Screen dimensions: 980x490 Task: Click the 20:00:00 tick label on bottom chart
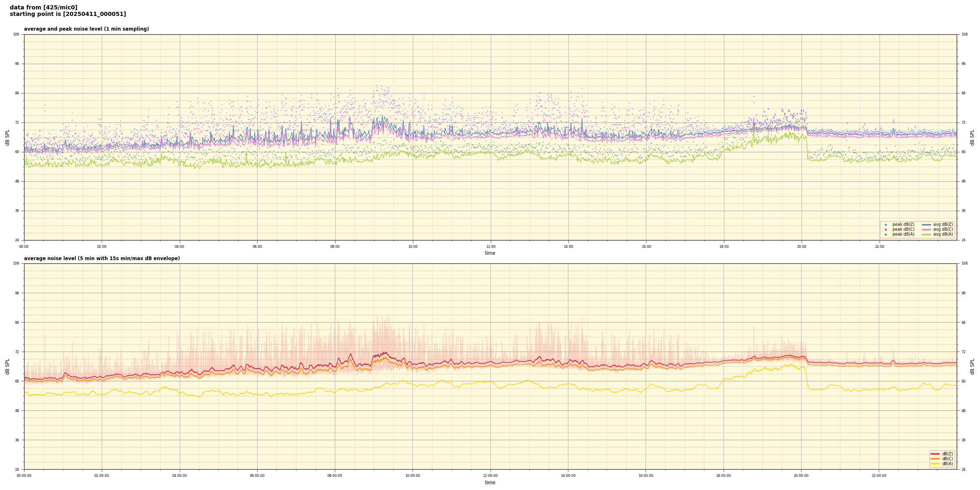(x=801, y=476)
